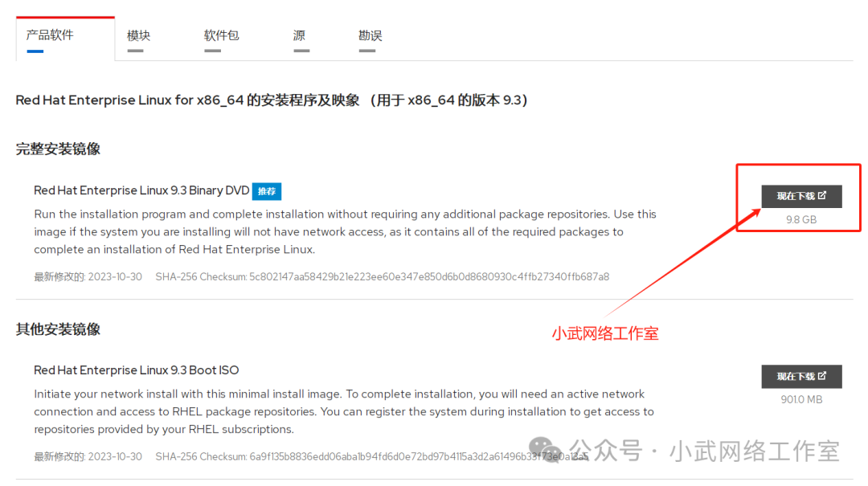Click the 完整安装镜像 section heading
This screenshot has height=486, width=868.
[x=58, y=149]
